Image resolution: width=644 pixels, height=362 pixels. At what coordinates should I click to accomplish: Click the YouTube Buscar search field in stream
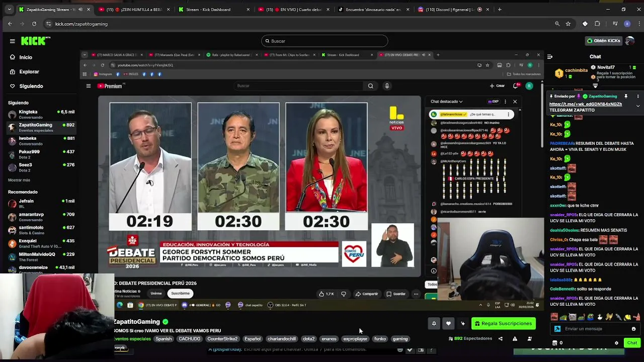(299, 86)
